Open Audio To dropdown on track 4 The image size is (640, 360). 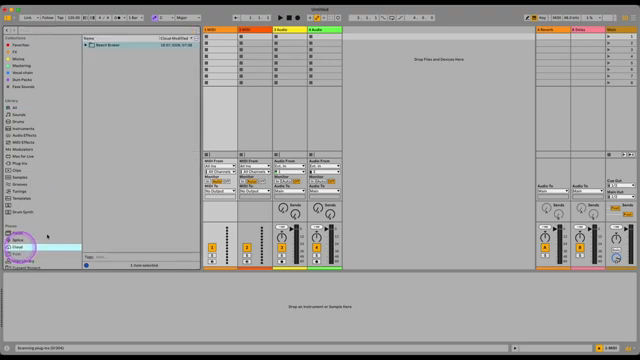[x=324, y=191]
